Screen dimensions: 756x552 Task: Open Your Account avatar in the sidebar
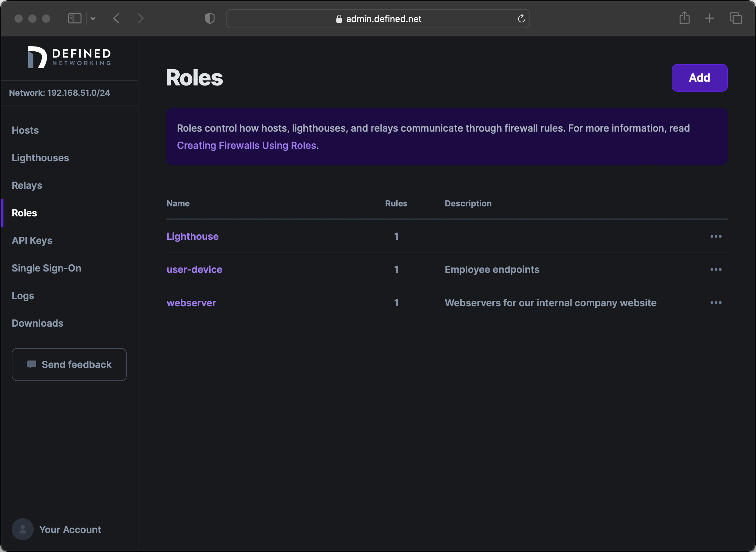(22, 529)
